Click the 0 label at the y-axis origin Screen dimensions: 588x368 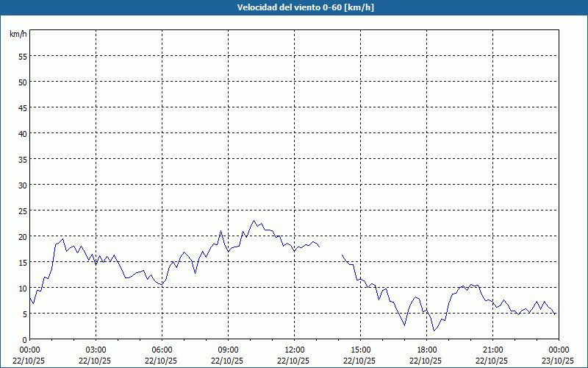[25, 339]
